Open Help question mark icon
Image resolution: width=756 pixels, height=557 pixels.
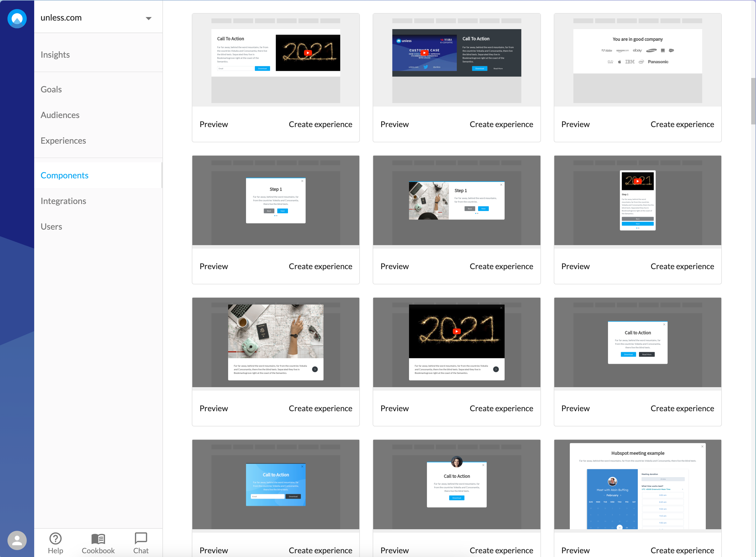tap(55, 539)
